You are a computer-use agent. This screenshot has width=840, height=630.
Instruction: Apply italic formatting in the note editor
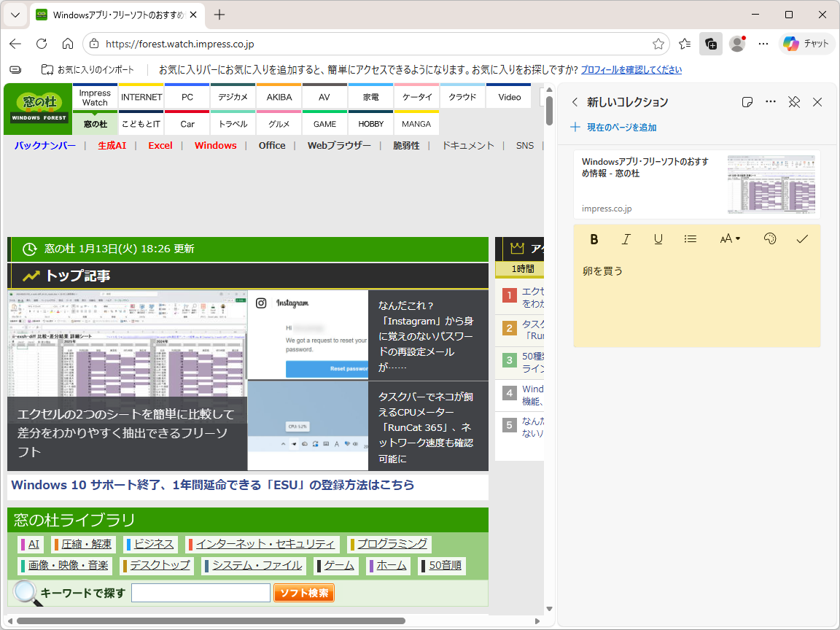click(626, 238)
